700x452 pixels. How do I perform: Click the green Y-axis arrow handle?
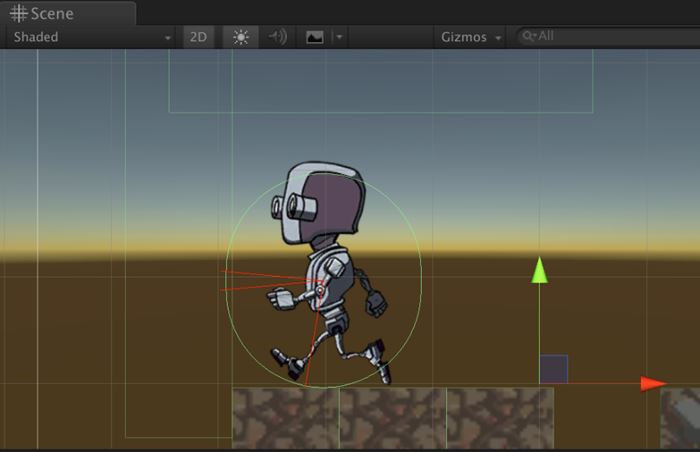(x=540, y=270)
